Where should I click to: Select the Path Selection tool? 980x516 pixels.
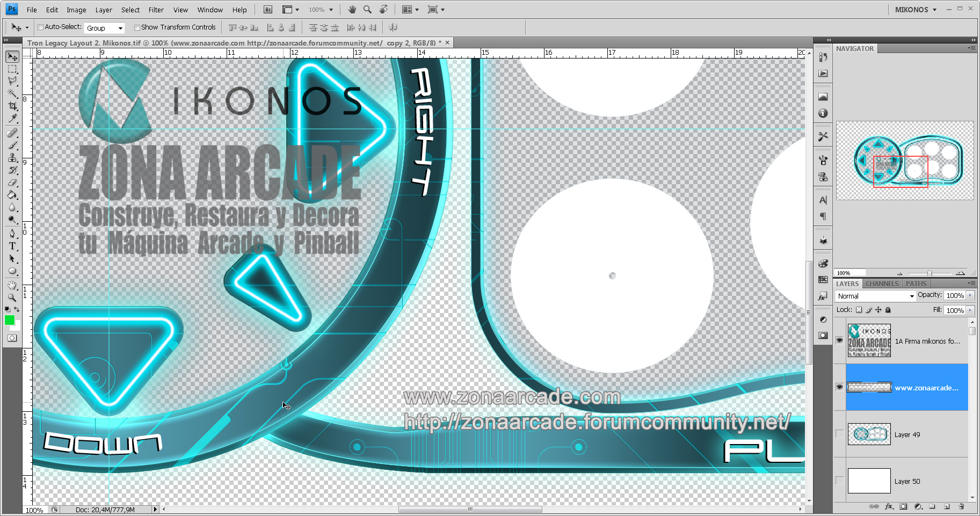tap(12, 258)
